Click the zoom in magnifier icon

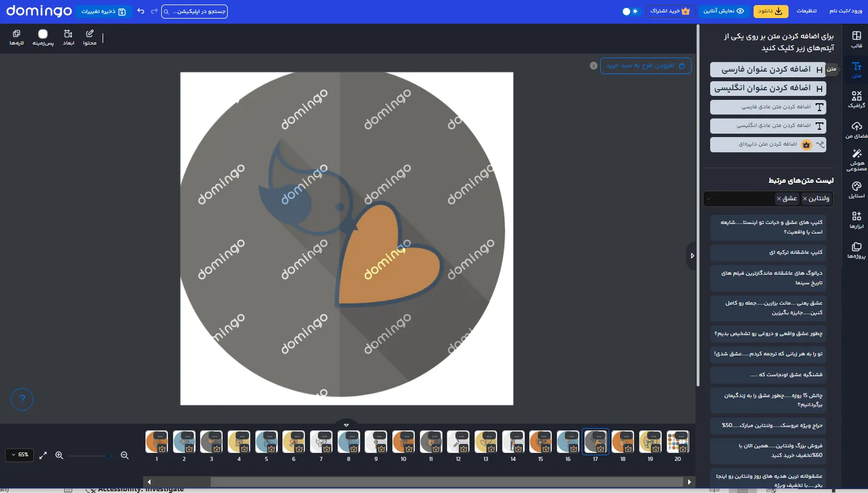59,455
